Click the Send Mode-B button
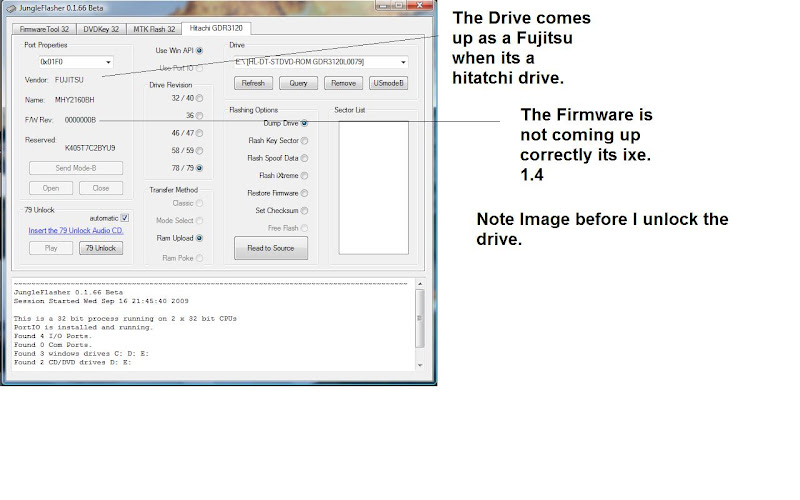This screenshot has height=500, width=800. (76, 168)
